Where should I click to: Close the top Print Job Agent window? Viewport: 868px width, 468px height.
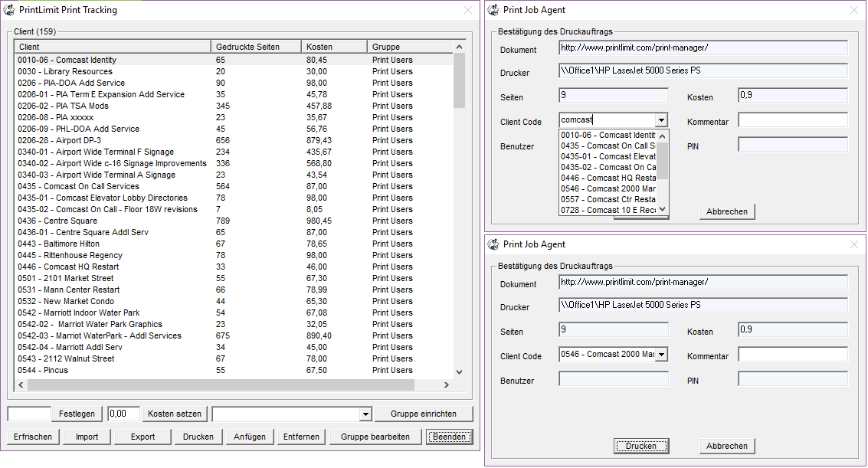854,10
